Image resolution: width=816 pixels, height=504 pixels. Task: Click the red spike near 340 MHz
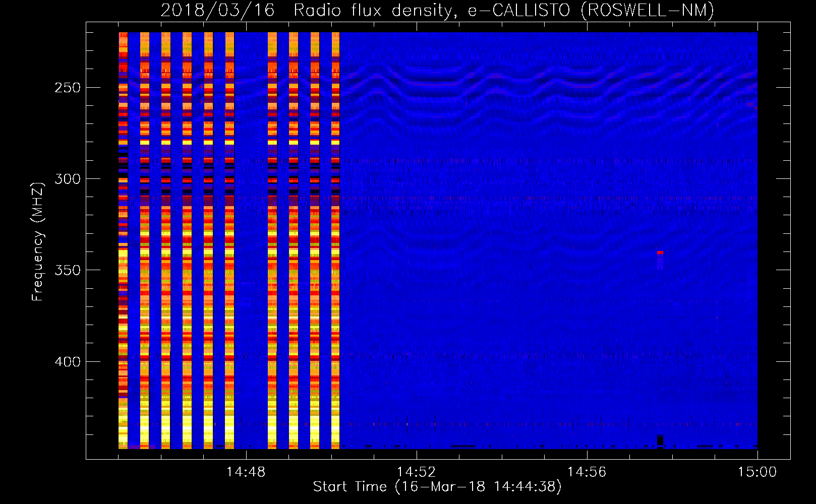(660, 253)
